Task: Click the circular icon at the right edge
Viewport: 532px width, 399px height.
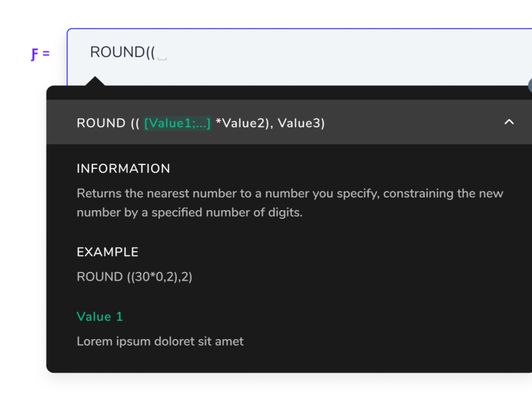Action: point(529,86)
